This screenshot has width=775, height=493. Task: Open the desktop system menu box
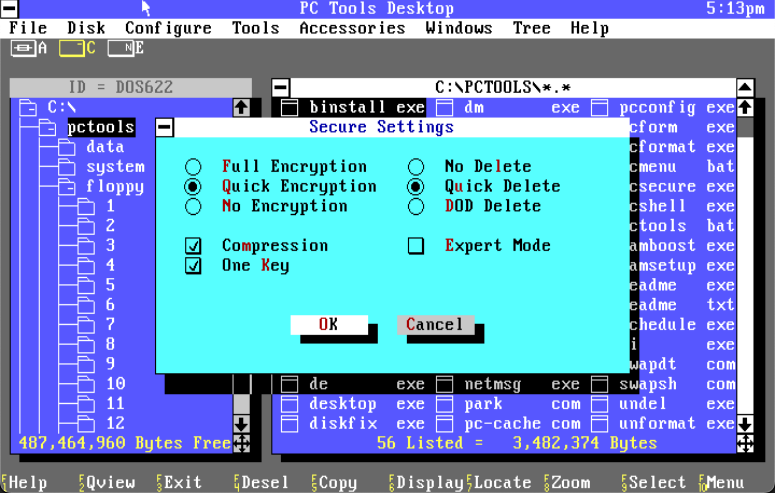[x=9, y=8]
